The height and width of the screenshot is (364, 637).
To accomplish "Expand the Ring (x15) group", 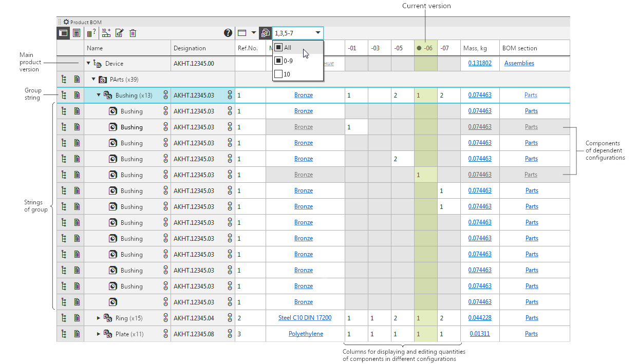I will click(x=99, y=318).
